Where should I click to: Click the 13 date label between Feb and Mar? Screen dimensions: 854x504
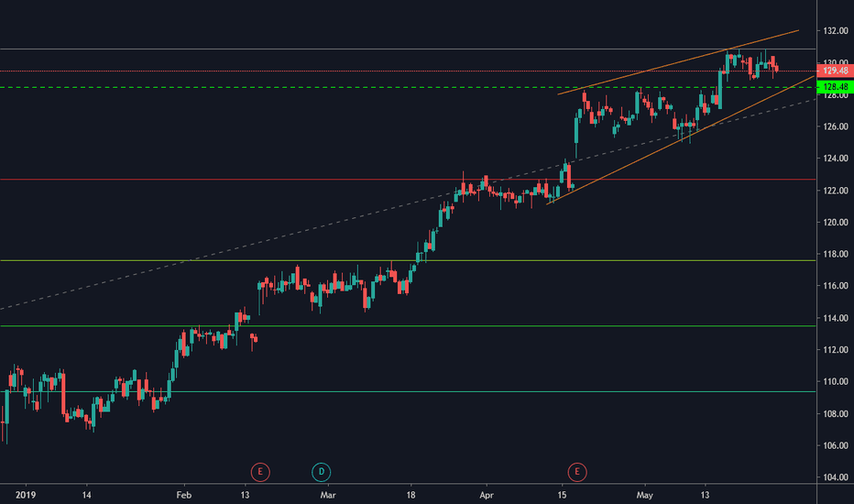point(245,495)
